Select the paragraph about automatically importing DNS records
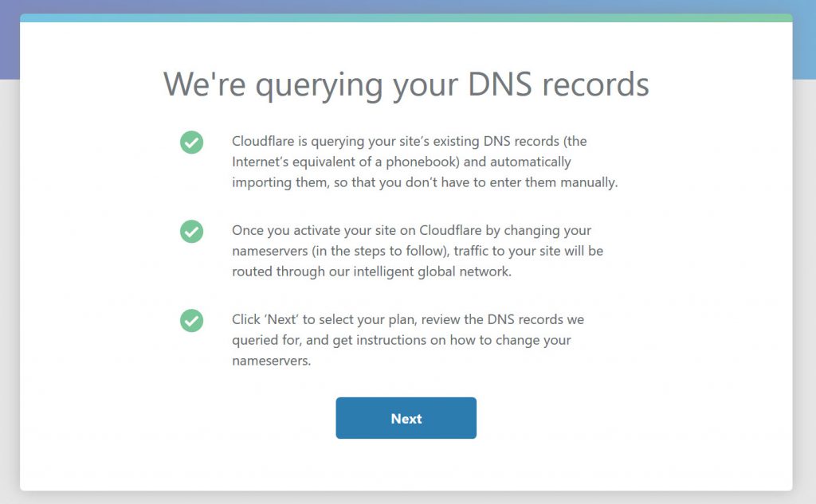This screenshot has height=504, width=816. click(425, 162)
